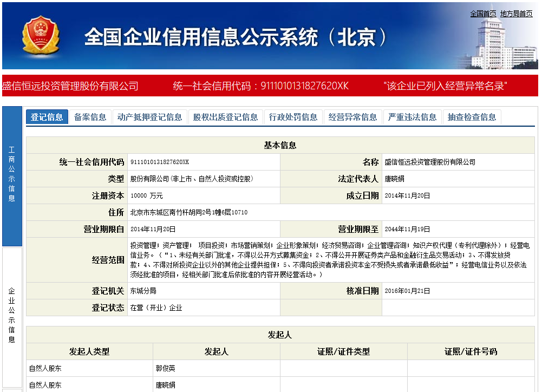Select the 工商公示信息 side tab
This screenshot has height=392, width=542.
click(12, 176)
